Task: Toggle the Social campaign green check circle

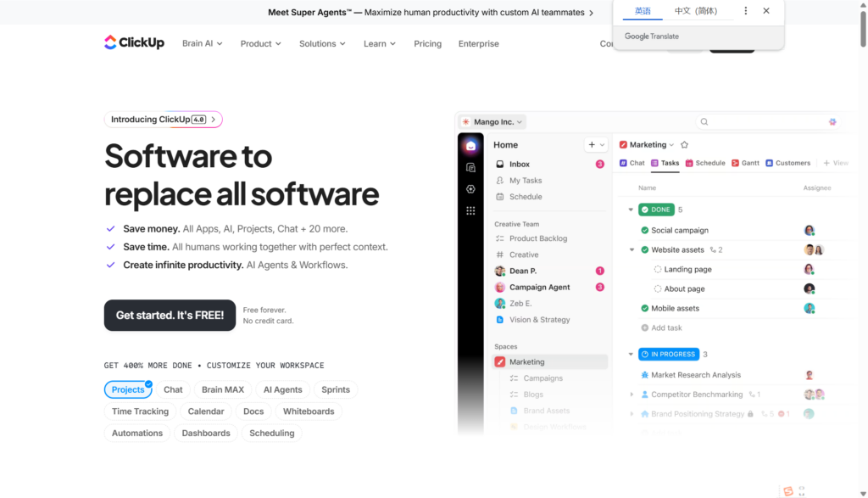Action: click(644, 231)
